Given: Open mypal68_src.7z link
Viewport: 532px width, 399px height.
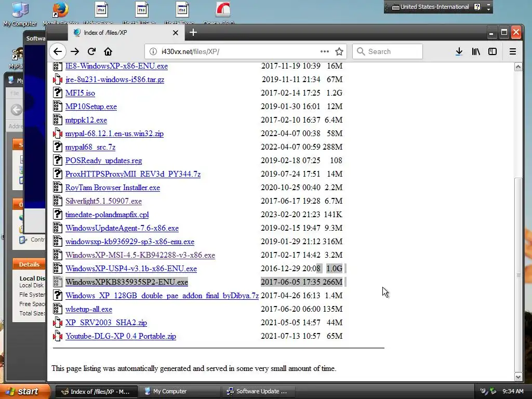Looking at the screenshot, I should point(90,147).
